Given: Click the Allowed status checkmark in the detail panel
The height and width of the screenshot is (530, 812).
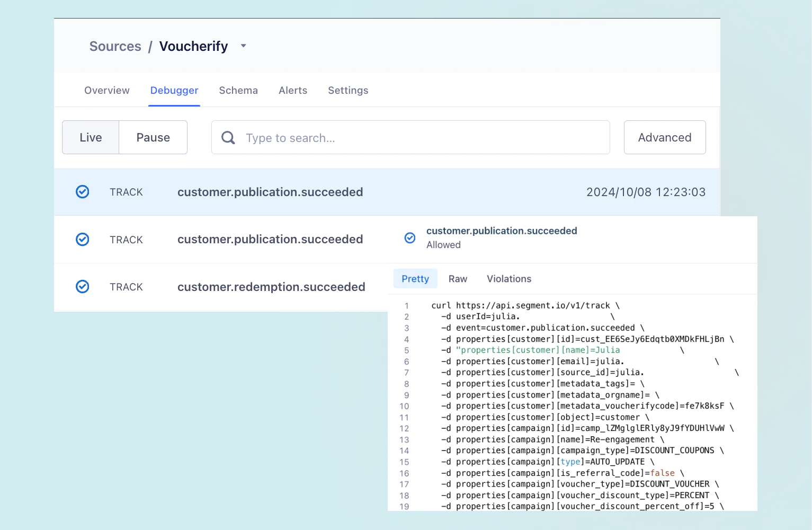Looking at the screenshot, I should 410,238.
